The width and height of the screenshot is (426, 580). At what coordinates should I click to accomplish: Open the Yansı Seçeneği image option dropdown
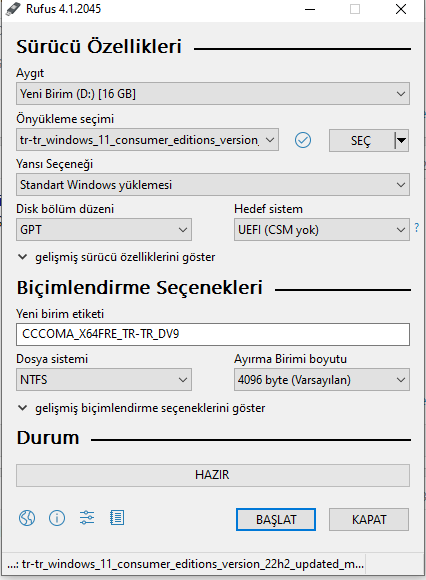click(213, 185)
